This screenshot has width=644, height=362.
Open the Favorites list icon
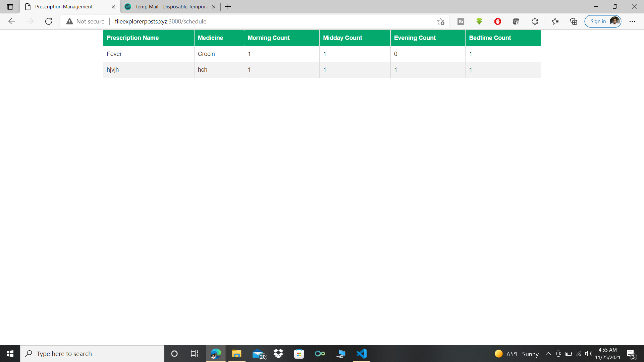point(555,21)
